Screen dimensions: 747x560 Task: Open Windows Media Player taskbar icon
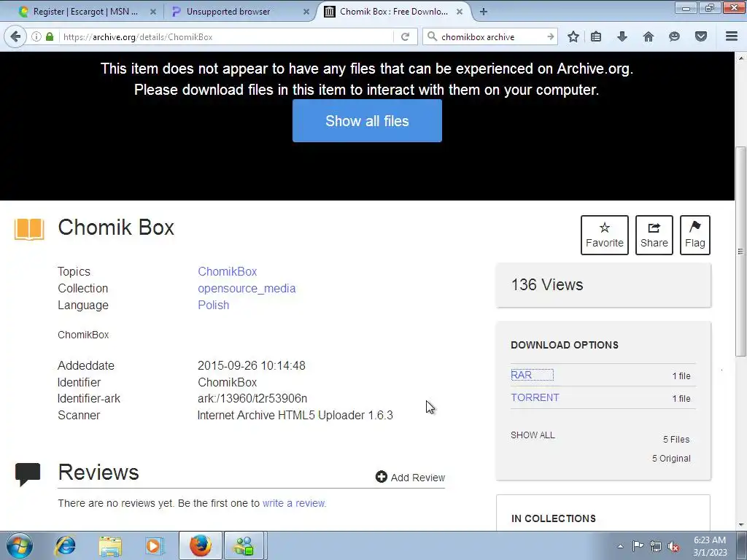[x=155, y=545]
